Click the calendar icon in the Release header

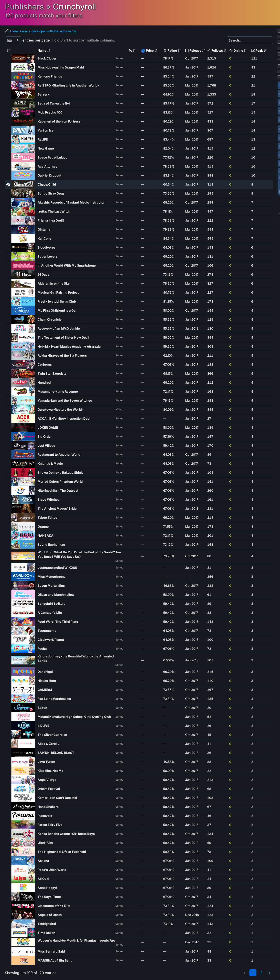click(x=187, y=50)
